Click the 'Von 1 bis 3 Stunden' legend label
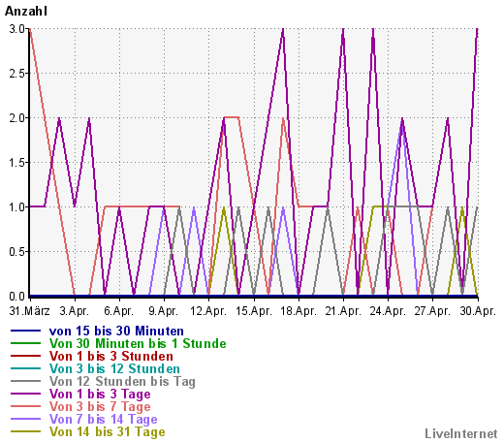Screen dimensions: 504x443 [x=111, y=356]
